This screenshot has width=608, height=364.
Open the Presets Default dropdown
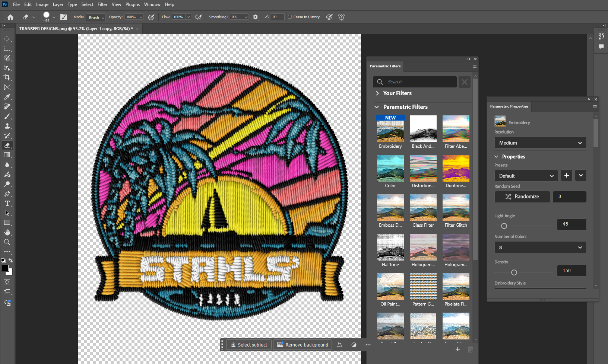(x=526, y=176)
